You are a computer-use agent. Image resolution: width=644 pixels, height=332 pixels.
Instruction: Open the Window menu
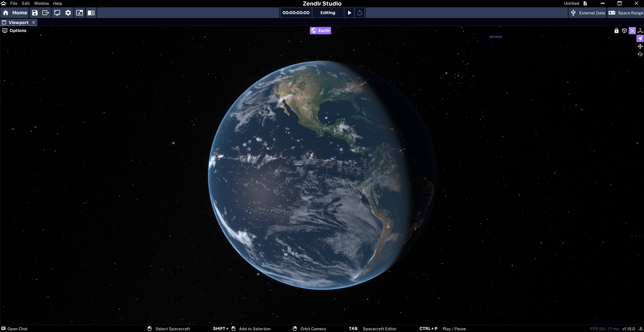tap(42, 3)
